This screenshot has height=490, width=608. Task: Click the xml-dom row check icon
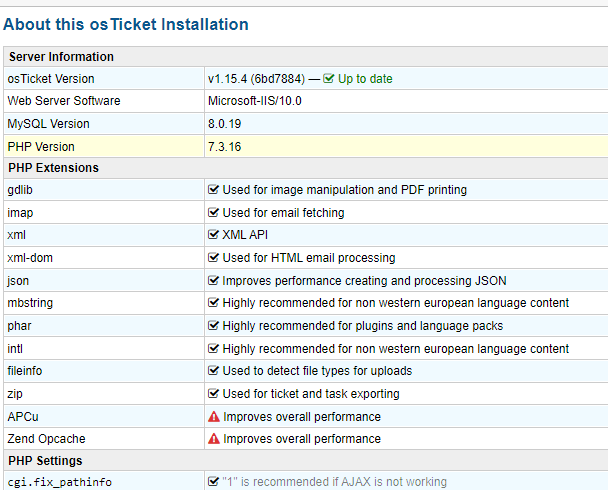[x=213, y=257]
